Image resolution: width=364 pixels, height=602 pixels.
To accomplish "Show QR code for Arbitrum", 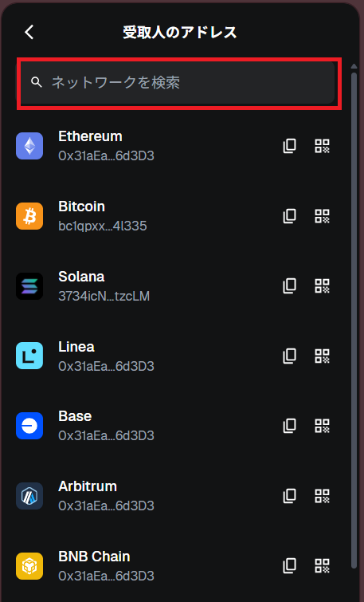I will tap(323, 496).
